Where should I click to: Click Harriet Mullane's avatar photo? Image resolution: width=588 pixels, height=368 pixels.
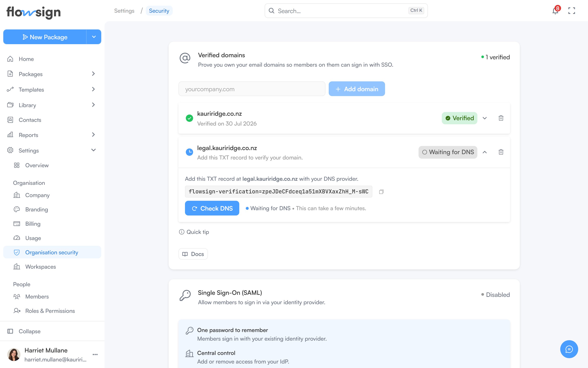click(x=14, y=354)
